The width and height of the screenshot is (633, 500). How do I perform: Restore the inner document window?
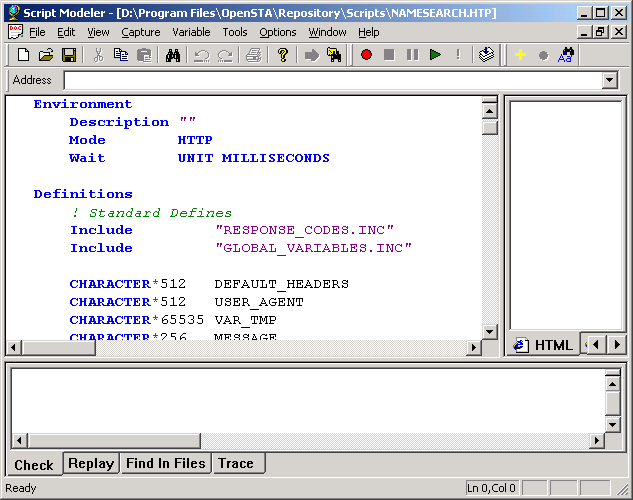[x=601, y=32]
